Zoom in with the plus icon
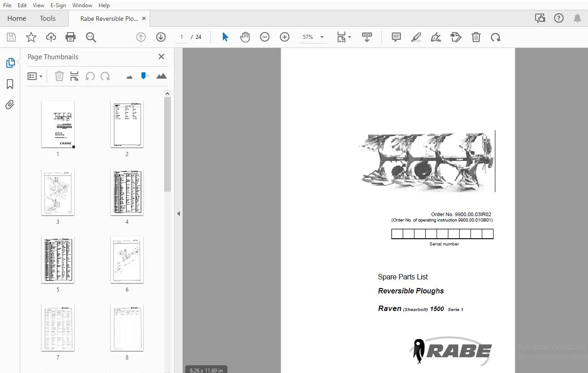Screen dimensions: 588x373 (x=285, y=37)
